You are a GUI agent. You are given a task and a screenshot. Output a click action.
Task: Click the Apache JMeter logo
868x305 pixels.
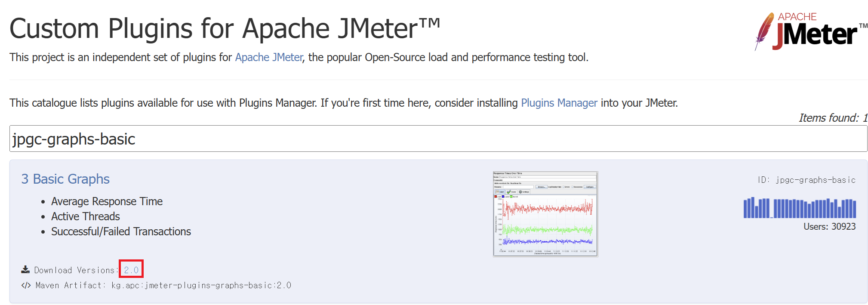pos(811,31)
